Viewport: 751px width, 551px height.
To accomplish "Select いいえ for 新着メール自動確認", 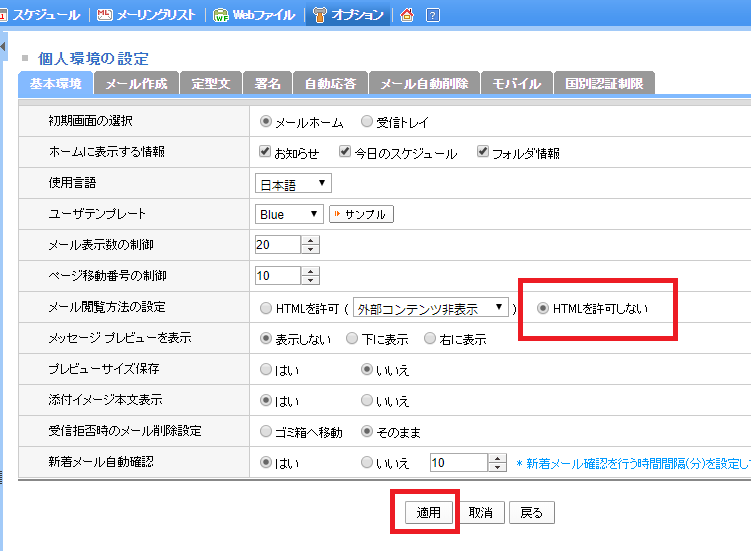I will click(x=367, y=462).
